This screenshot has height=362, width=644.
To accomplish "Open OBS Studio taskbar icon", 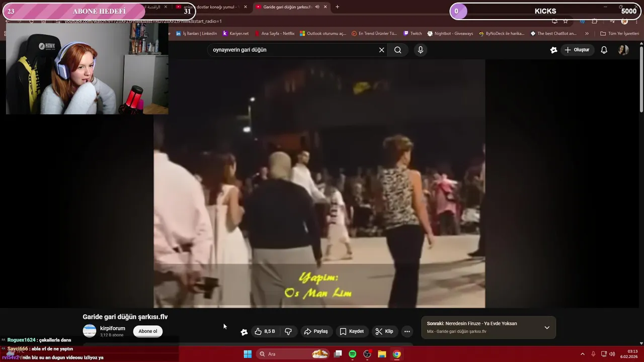I will click(367, 354).
